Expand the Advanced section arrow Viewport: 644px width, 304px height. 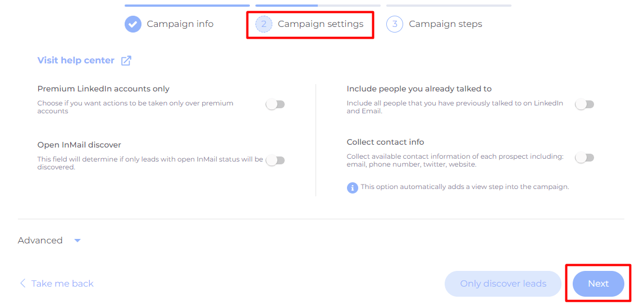pos(77,241)
